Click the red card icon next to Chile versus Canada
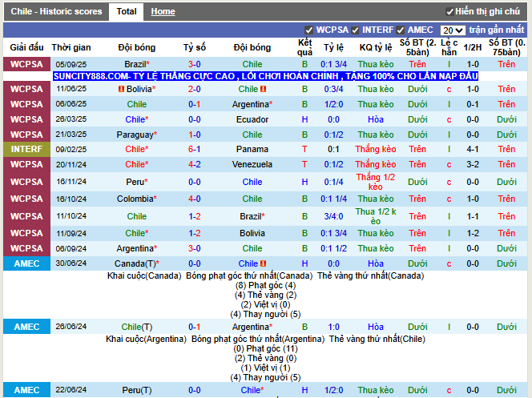This screenshot has width=532, height=398. (x=263, y=263)
